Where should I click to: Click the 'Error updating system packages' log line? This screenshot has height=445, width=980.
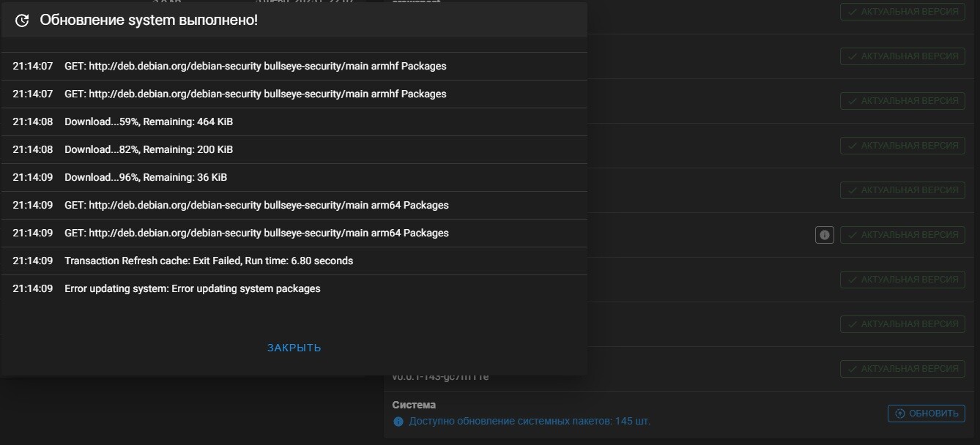click(193, 288)
